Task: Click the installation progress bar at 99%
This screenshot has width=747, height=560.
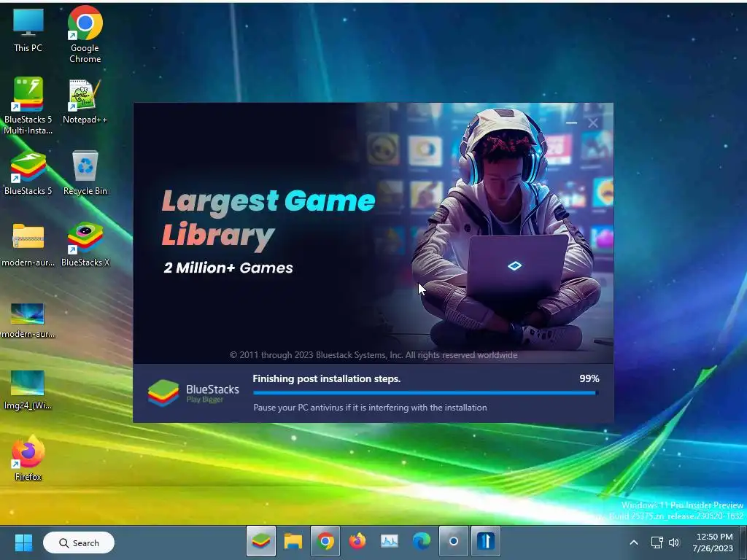Action: tap(426, 393)
